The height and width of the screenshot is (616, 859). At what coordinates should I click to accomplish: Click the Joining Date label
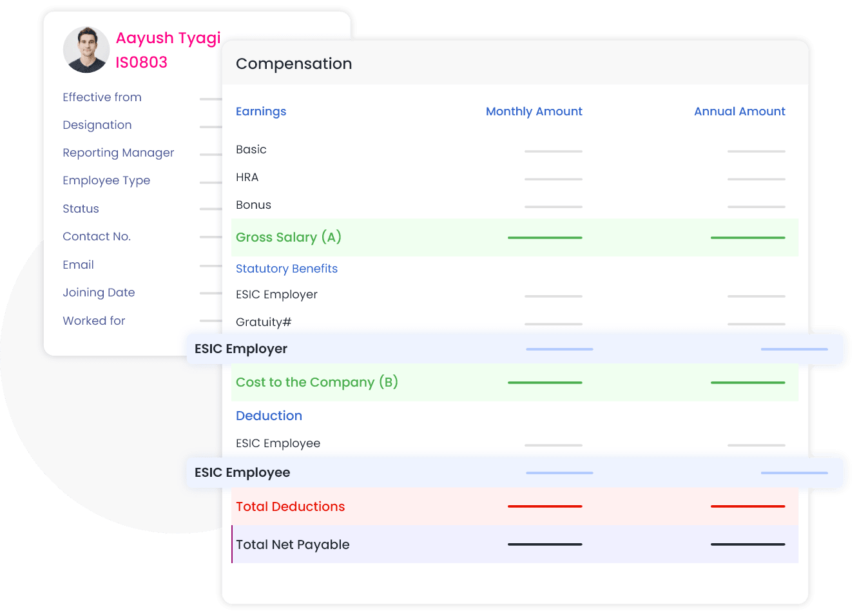point(99,293)
